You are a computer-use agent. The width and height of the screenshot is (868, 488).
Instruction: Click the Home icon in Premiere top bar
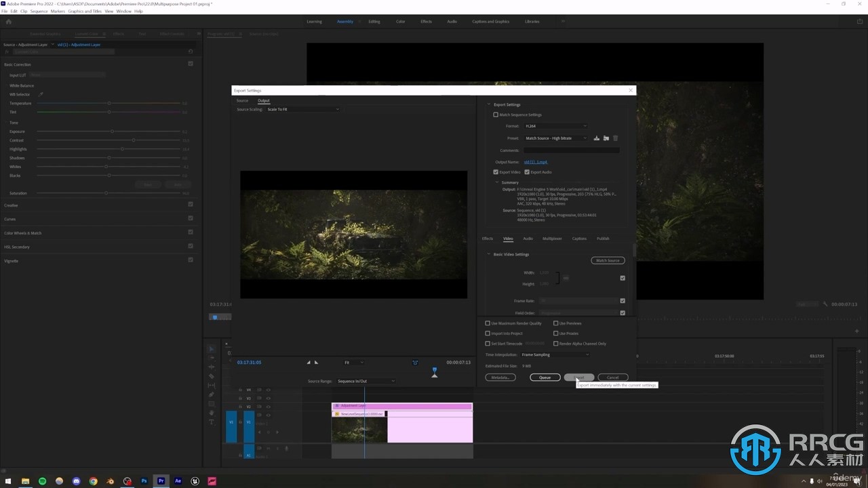[8, 22]
